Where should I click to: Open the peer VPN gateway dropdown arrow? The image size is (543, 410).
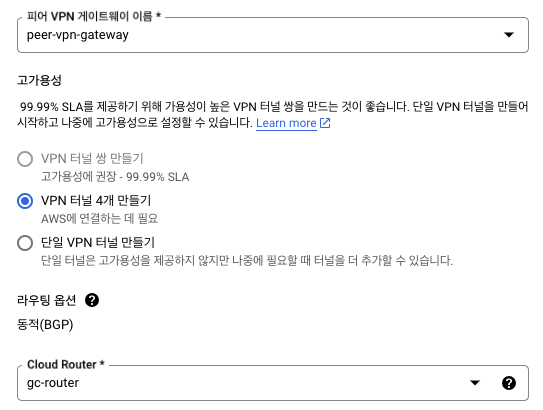[x=509, y=35]
